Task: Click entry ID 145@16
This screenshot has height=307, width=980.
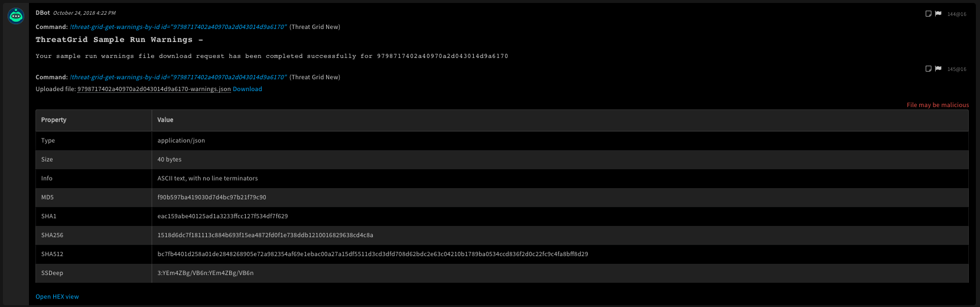Action: point(956,69)
